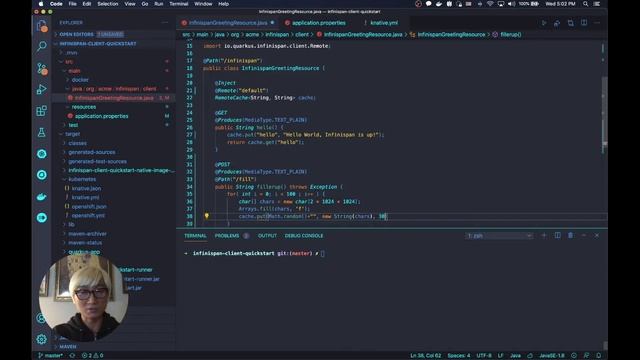Select the PROBLEMS panel tab

tap(227, 236)
